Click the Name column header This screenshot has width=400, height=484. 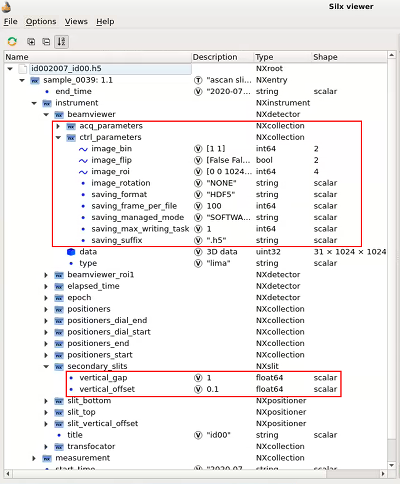click(x=98, y=57)
